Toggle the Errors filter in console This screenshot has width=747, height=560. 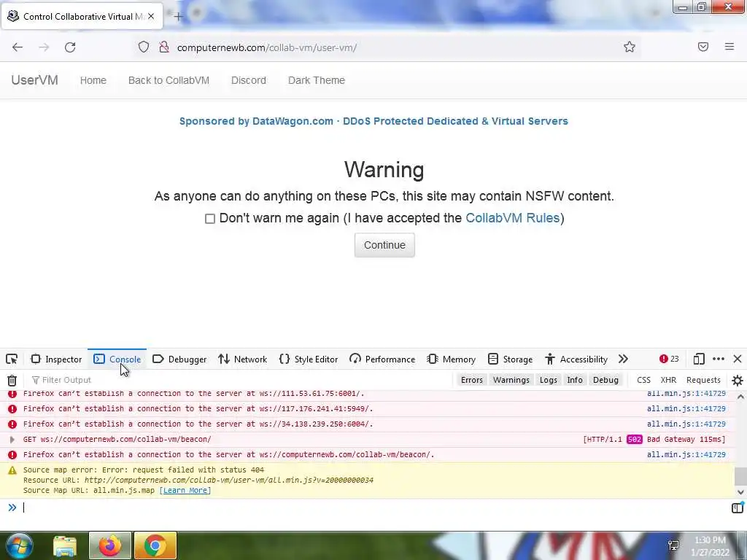[x=472, y=380]
